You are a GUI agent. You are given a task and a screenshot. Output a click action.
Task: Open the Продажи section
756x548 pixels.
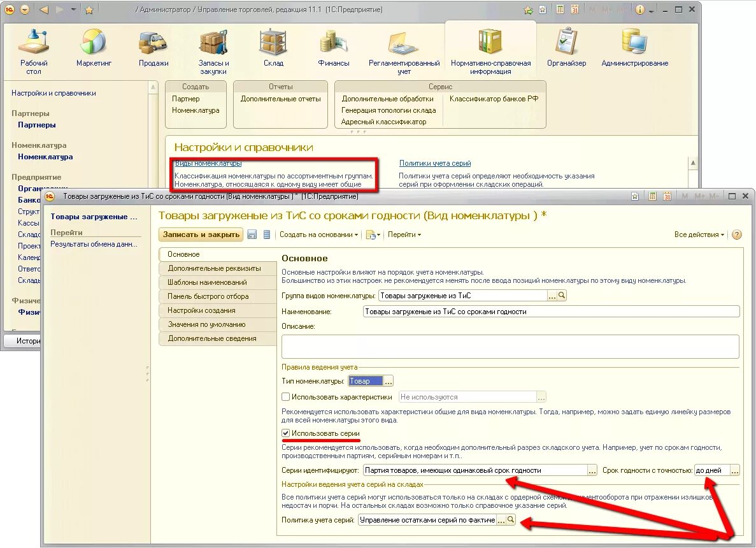153,47
